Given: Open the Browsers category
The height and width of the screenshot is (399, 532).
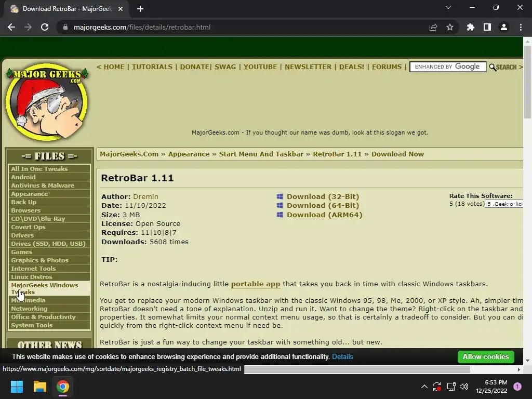Looking at the screenshot, I should click(x=49, y=210).
